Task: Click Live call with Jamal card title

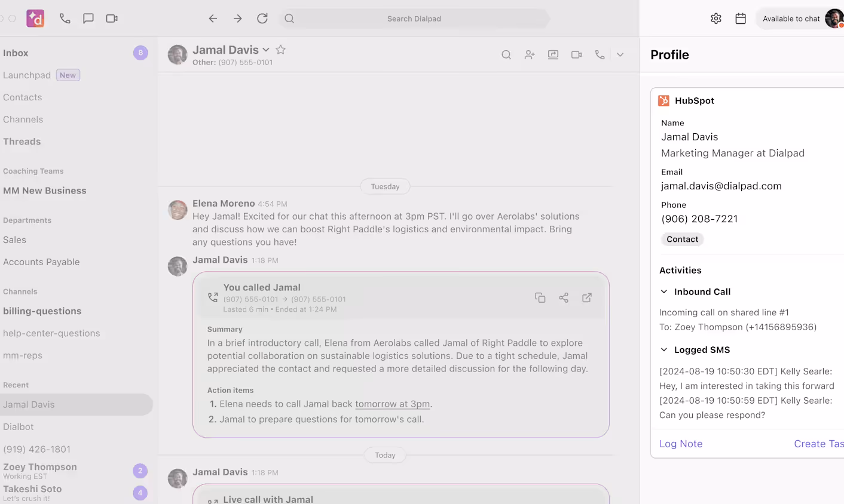Action: [x=268, y=499]
